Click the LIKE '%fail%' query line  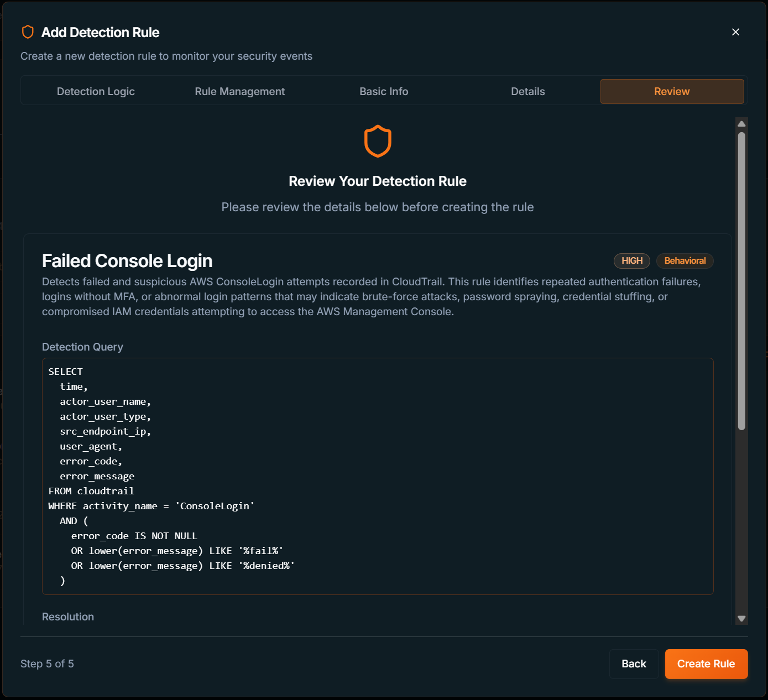point(177,551)
